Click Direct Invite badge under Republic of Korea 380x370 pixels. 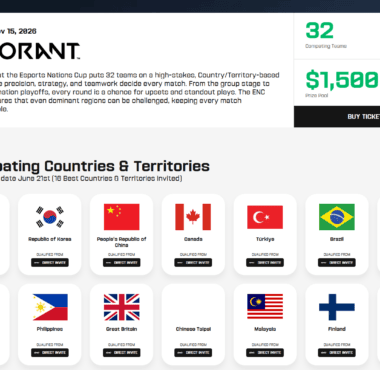pyautogui.click(x=50, y=263)
